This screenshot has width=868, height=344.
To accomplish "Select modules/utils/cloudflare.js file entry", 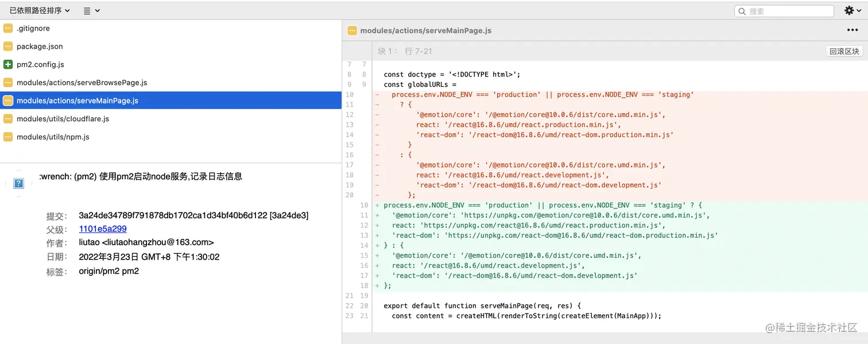I will (63, 119).
